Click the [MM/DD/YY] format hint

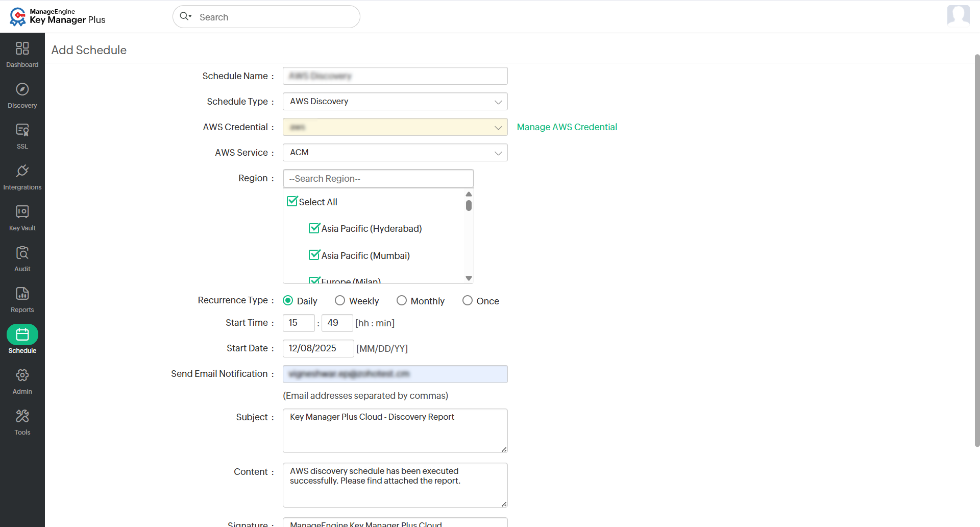point(382,348)
